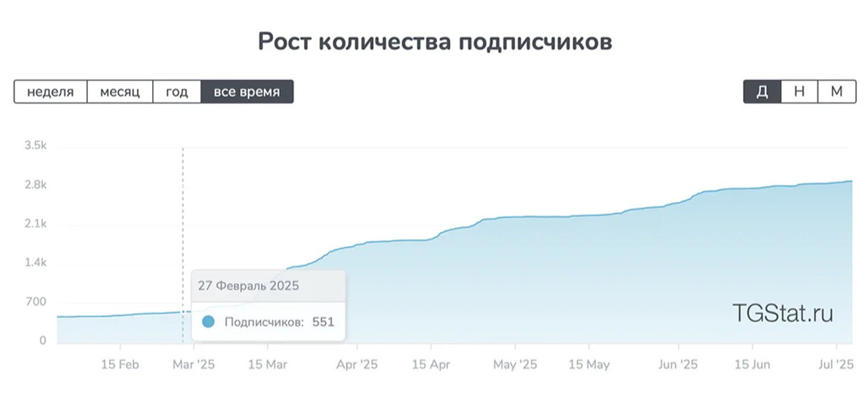Switch grouping to weekly Н
This screenshot has height=393, width=868.
tap(799, 92)
